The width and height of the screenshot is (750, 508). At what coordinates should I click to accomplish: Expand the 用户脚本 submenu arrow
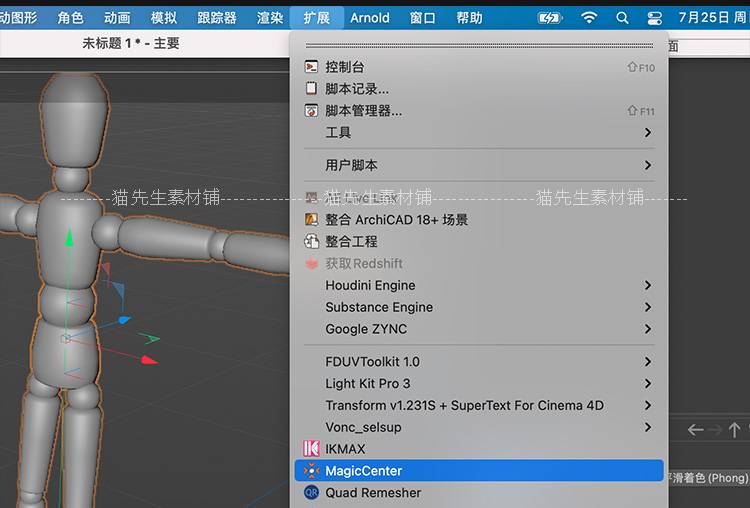pyautogui.click(x=648, y=165)
